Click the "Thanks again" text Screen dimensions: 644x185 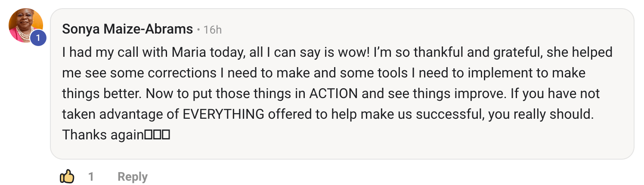click(x=102, y=135)
